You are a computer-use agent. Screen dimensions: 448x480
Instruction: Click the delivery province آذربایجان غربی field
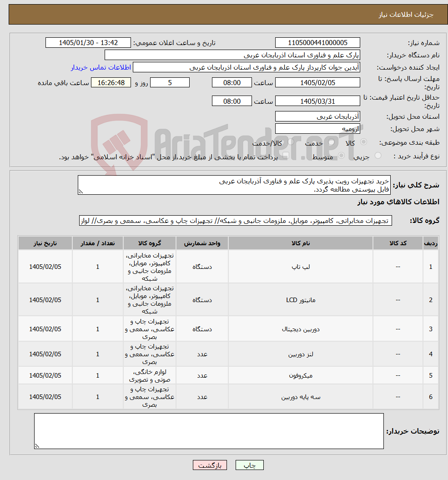[317, 116]
